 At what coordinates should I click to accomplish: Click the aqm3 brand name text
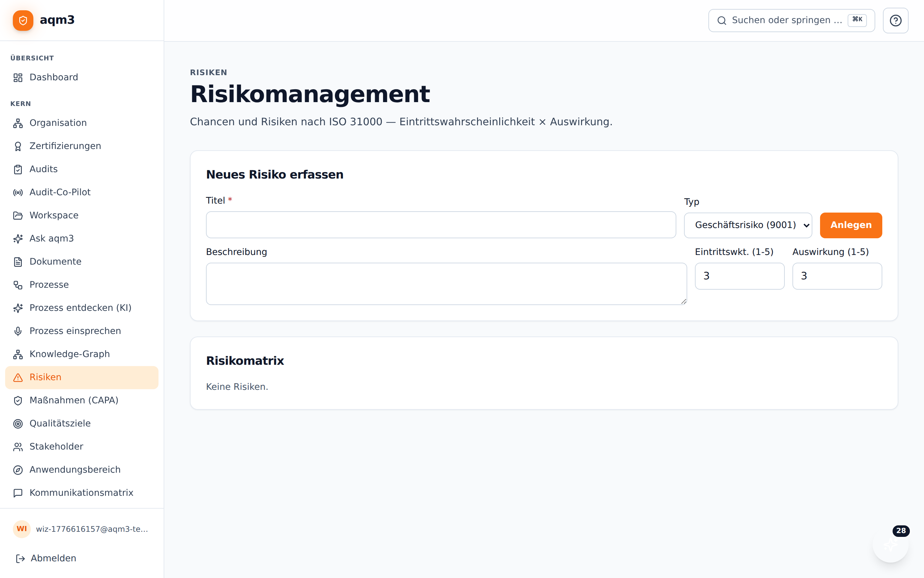click(57, 20)
